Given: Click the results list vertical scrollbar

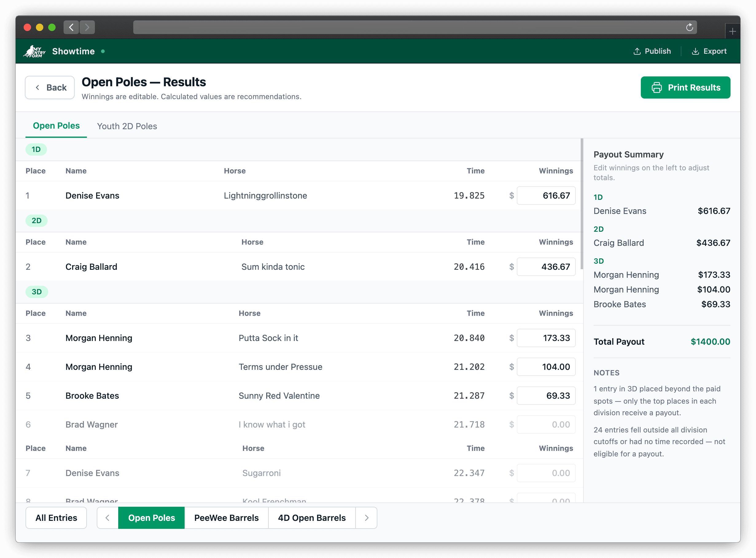Looking at the screenshot, I should click(x=582, y=204).
